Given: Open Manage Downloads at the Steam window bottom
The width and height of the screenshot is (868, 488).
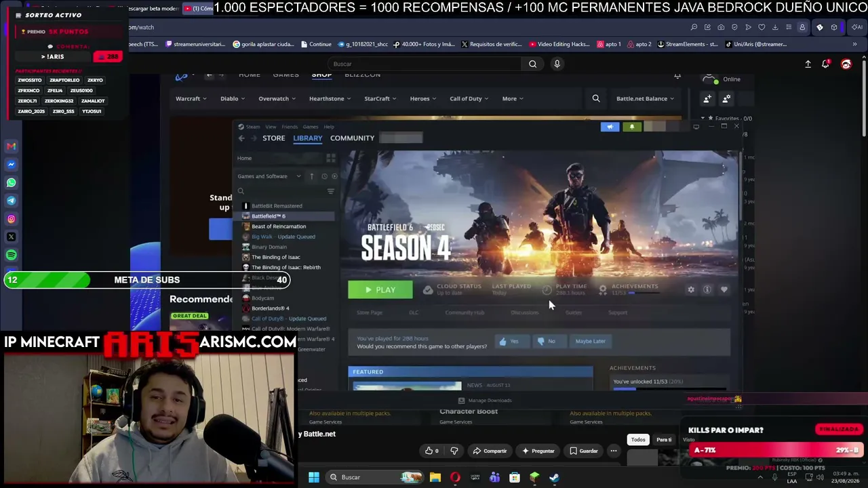Looking at the screenshot, I should (x=486, y=401).
